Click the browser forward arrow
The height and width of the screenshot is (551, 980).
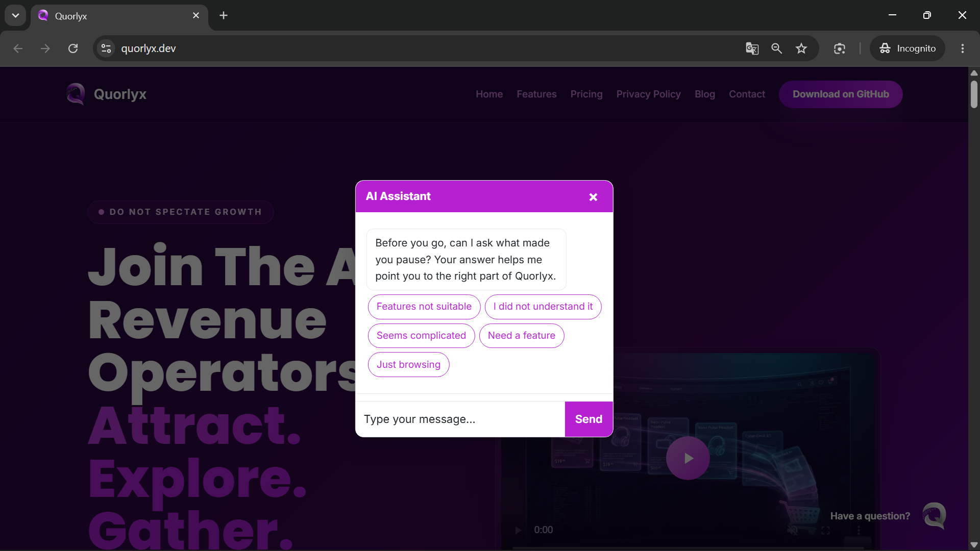(x=45, y=48)
